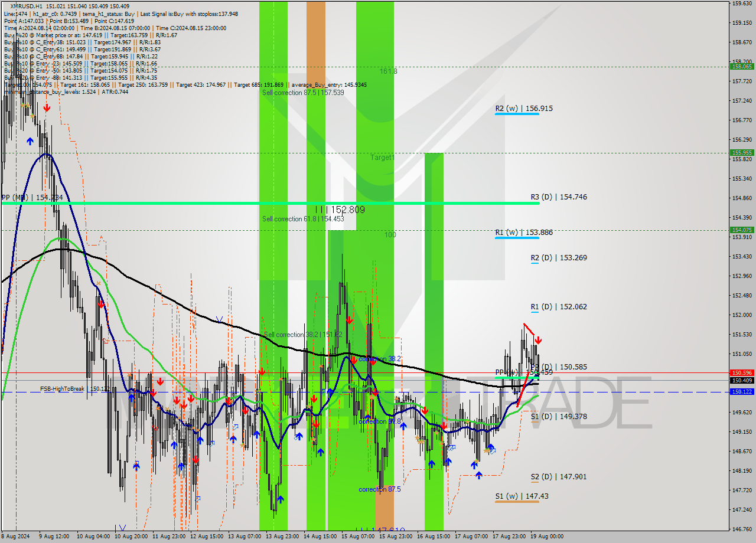Select the 'R1 (D) | 152.062' resistance label

[559, 307]
